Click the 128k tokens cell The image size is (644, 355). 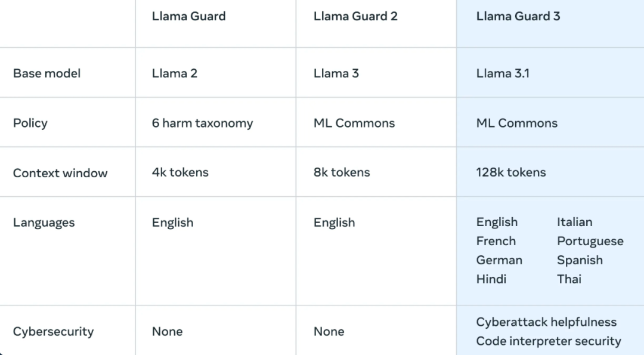tap(510, 172)
